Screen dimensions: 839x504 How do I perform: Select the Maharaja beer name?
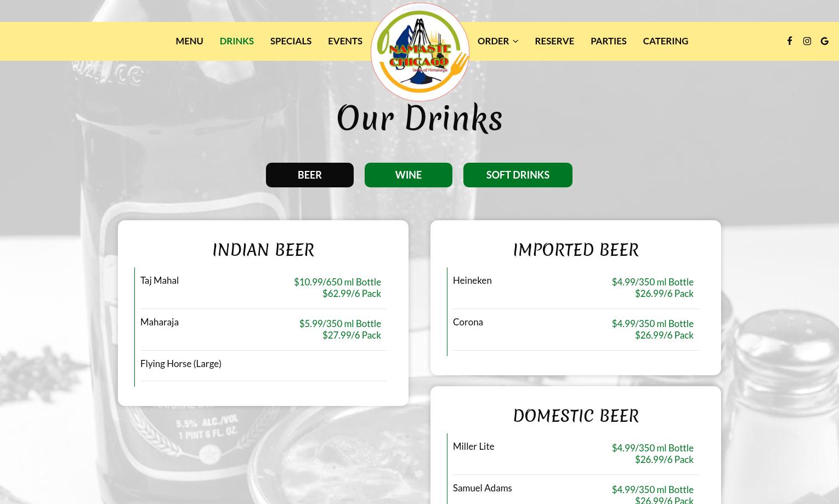(x=160, y=322)
